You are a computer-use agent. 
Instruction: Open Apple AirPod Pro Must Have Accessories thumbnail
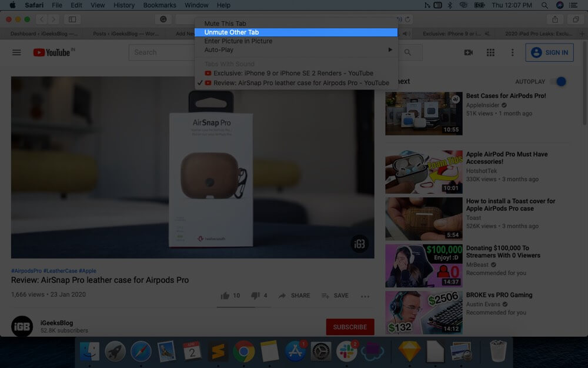(x=424, y=172)
